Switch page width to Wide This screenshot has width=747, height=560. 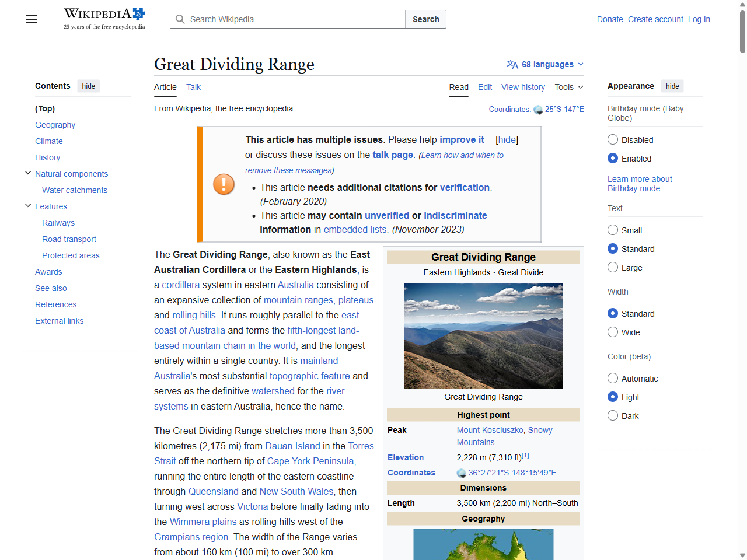pyautogui.click(x=613, y=332)
